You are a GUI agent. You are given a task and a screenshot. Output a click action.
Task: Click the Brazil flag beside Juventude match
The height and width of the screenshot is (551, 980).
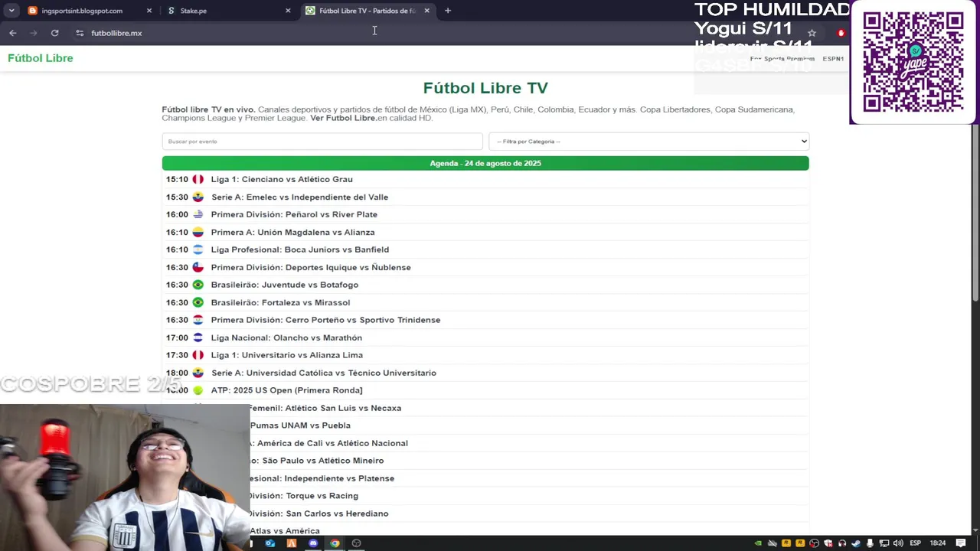198,285
